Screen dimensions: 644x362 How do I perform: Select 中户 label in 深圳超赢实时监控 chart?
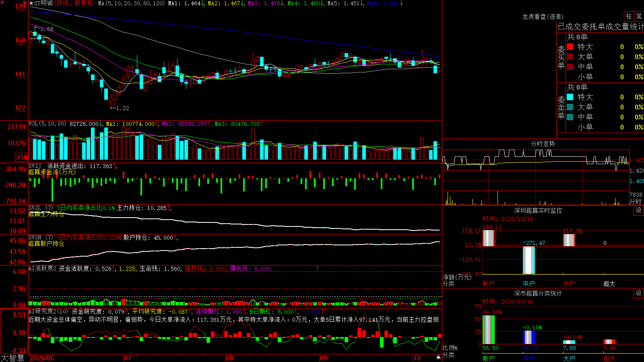pos(529,284)
